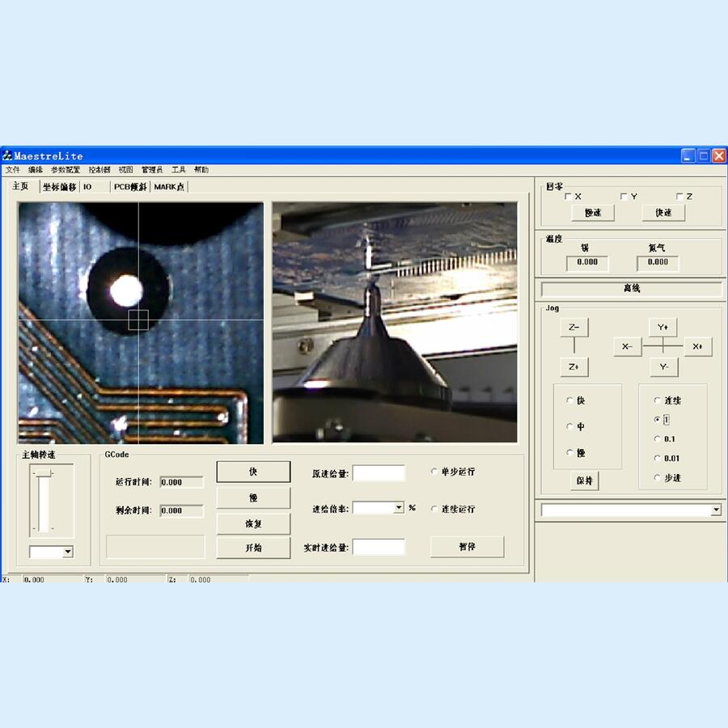Open the 参数配置 menu
Image resolution: width=728 pixels, height=728 pixels.
[x=66, y=170]
